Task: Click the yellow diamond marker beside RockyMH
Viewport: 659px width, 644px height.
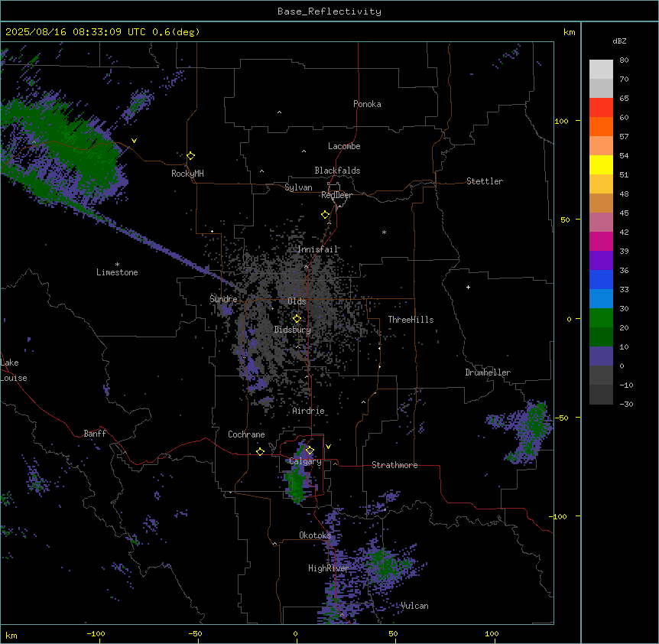Action: [x=191, y=156]
